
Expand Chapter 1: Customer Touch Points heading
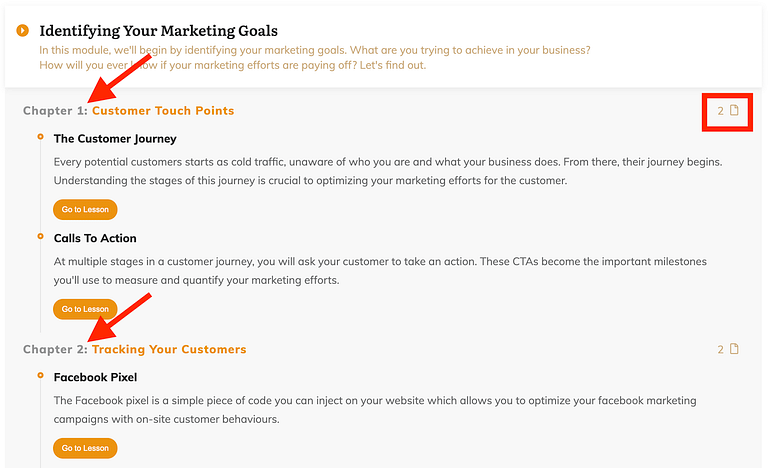[128, 110]
